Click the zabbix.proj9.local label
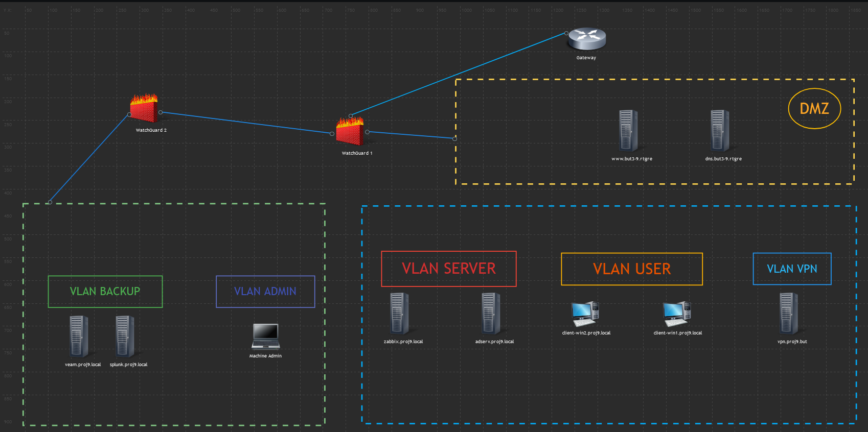Viewport: 868px width, 432px height. [x=403, y=342]
